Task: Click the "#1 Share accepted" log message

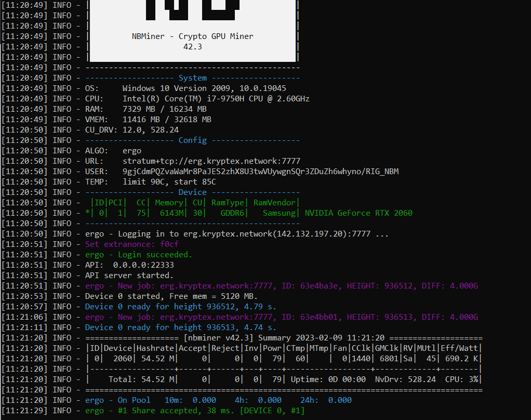Action: 194,411
